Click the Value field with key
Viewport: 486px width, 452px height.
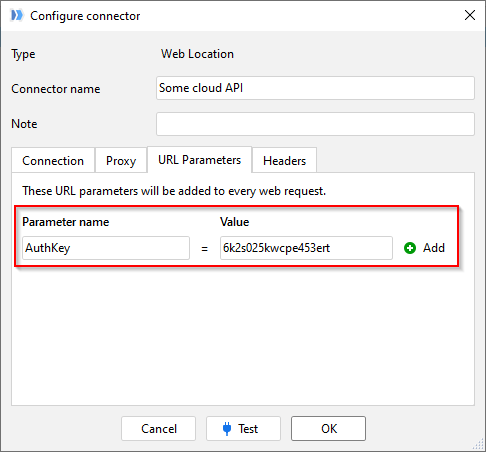pyautogui.click(x=306, y=248)
